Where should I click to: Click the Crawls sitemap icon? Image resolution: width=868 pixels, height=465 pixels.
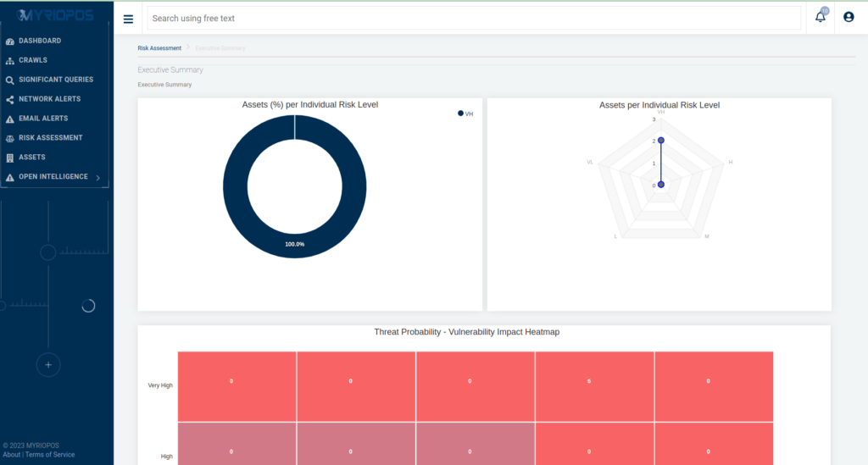tap(10, 61)
